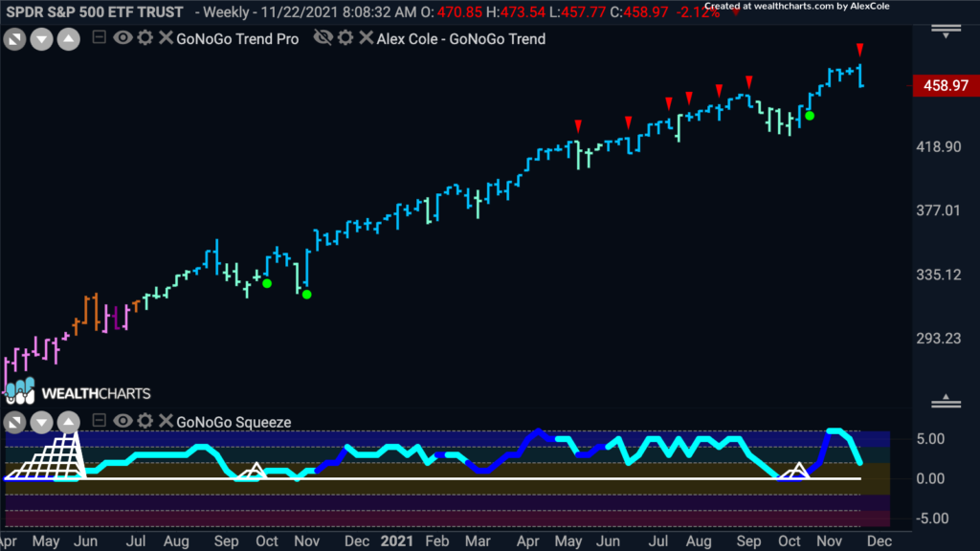Remove the Alex Cole GoNoGo Trend indicator
This screenshot has height=551, width=980.
(367, 37)
